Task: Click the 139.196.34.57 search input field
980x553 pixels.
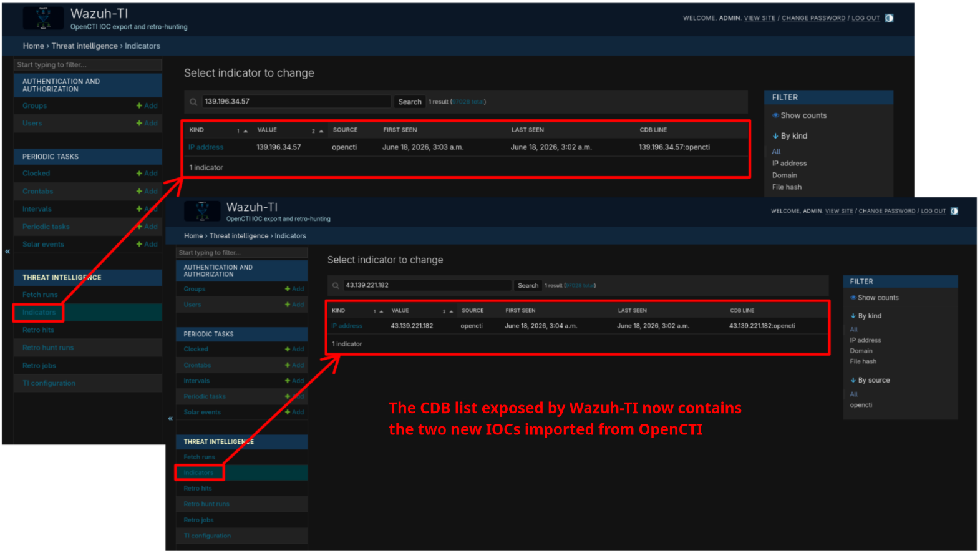Action: (297, 102)
